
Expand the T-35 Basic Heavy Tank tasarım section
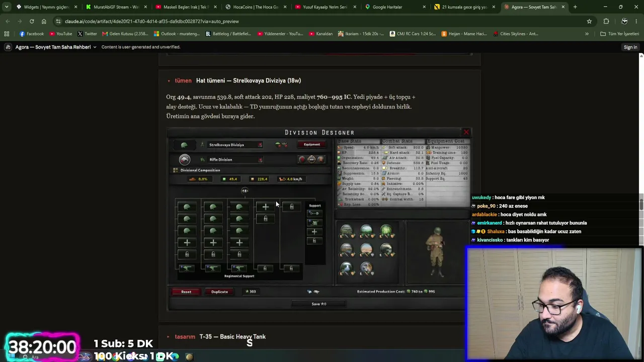(x=169, y=337)
